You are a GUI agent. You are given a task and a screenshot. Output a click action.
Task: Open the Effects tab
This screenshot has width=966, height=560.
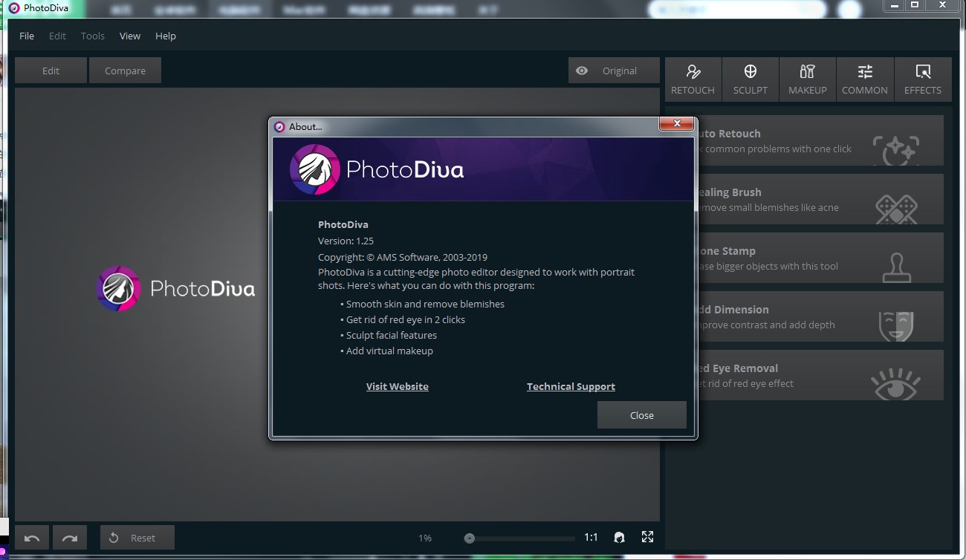coord(923,79)
